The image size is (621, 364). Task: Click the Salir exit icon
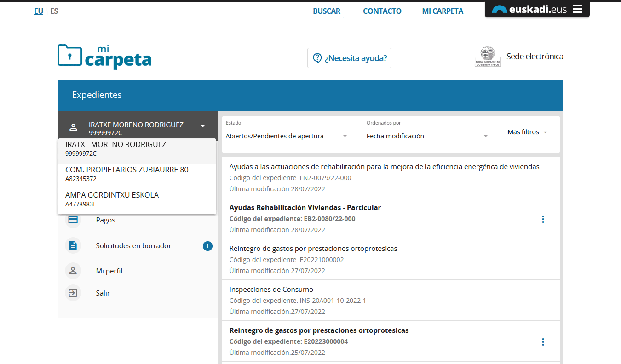click(73, 293)
